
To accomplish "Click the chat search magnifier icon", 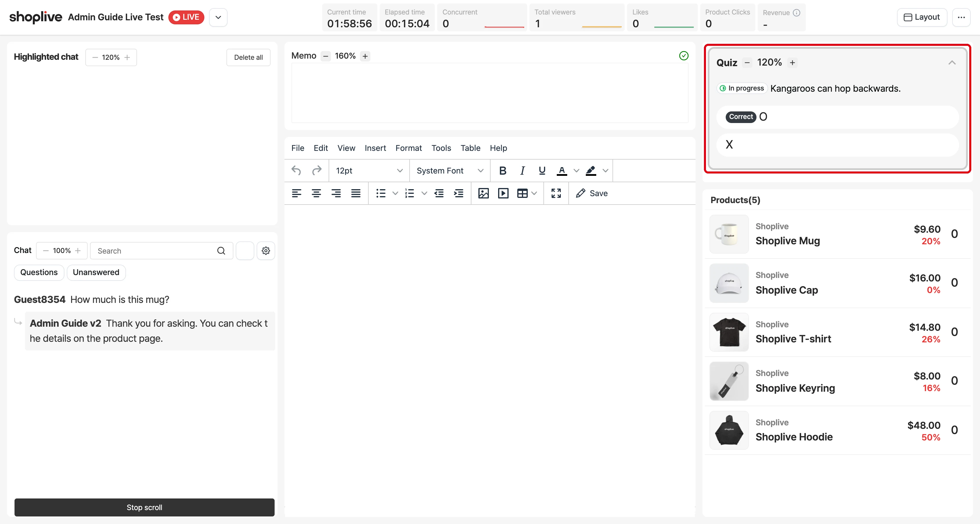I will (221, 251).
